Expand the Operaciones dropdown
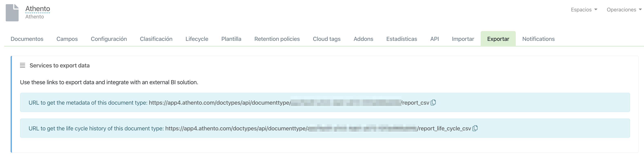 coord(624,10)
